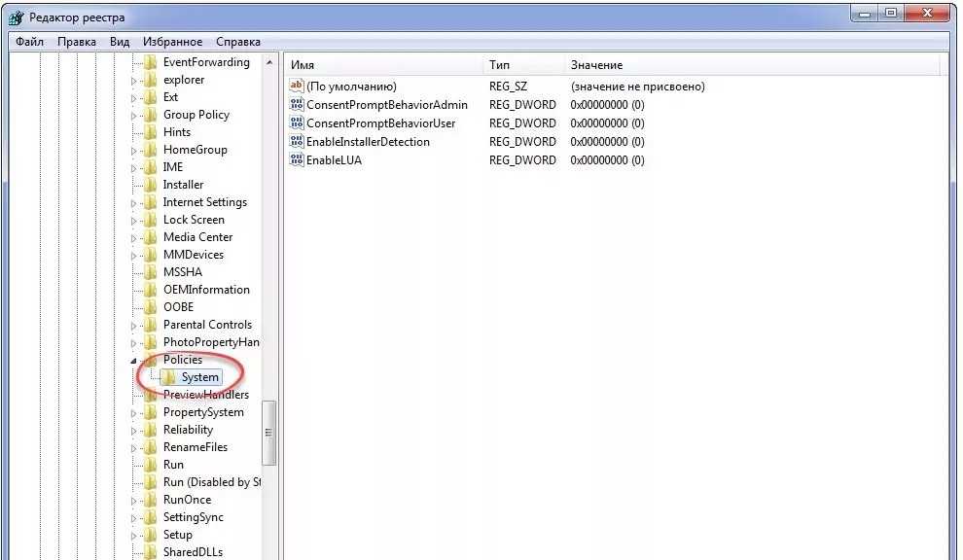Select the RunOnce registry key
Image resolution: width=963 pixels, height=560 pixels.
[x=187, y=500]
